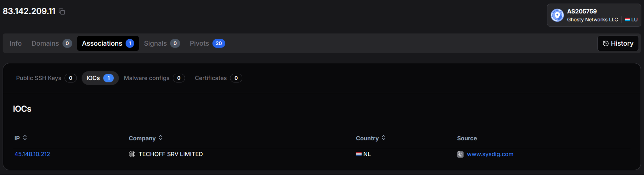Copy the IP address 83.142.209.11
Image resolution: width=644 pixels, height=175 pixels.
[x=62, y=12]
